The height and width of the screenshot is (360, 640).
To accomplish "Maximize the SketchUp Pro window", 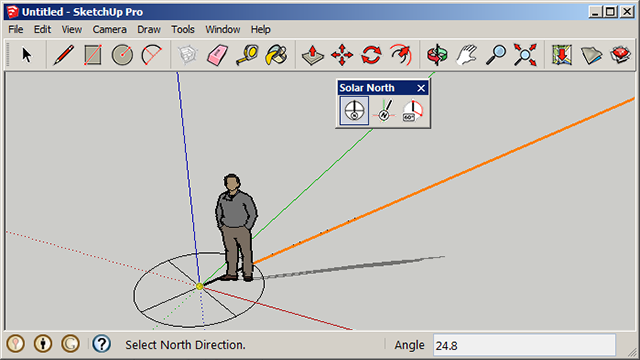I will [x=611, y=12].
